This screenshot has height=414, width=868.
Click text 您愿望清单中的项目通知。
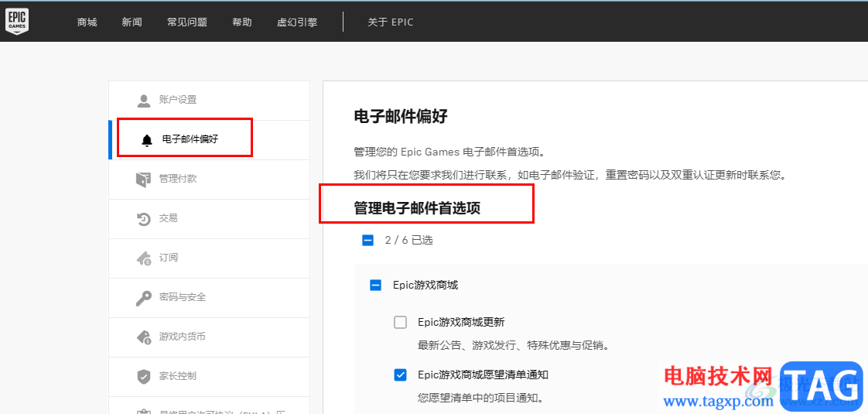(x=480, y=398)
